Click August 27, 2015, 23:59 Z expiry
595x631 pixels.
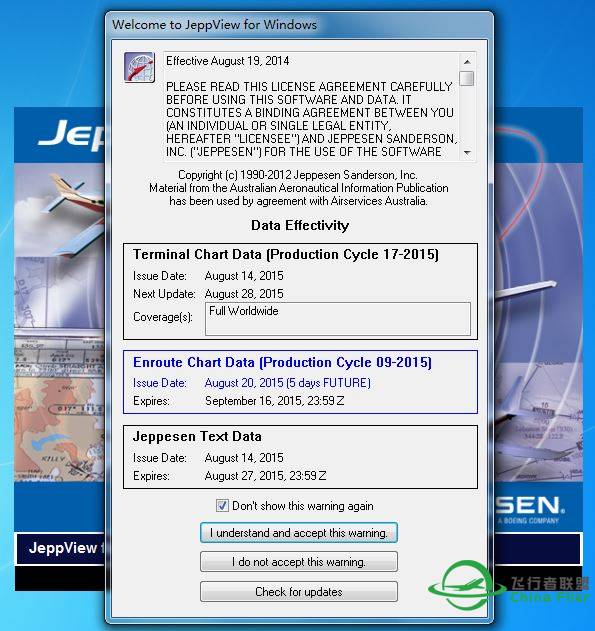265,476
